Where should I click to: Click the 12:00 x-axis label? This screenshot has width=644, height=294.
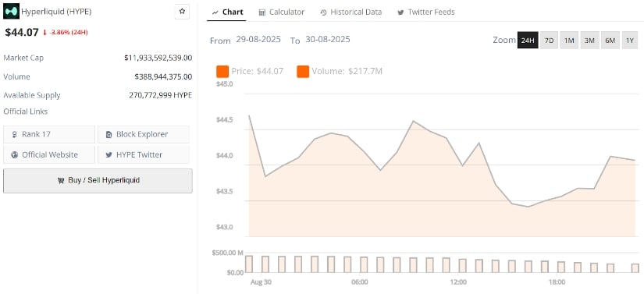[x=458, y=282]
